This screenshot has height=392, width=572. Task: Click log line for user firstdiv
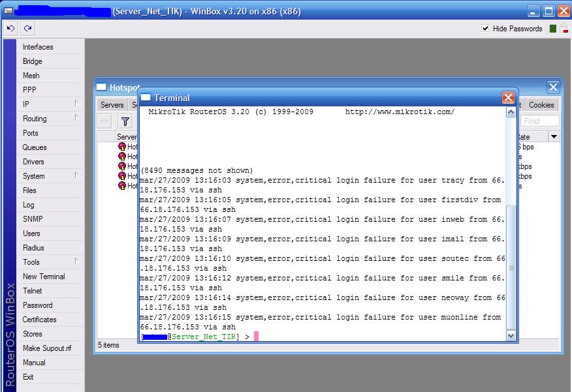pos(321,205)
